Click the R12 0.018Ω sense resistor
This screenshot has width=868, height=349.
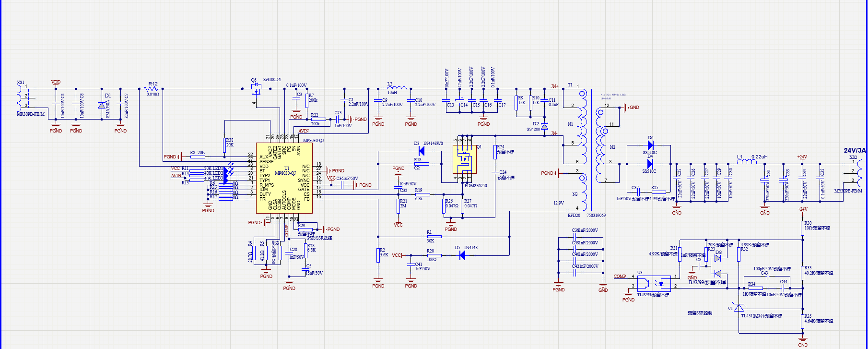click(x=152, y=89)
